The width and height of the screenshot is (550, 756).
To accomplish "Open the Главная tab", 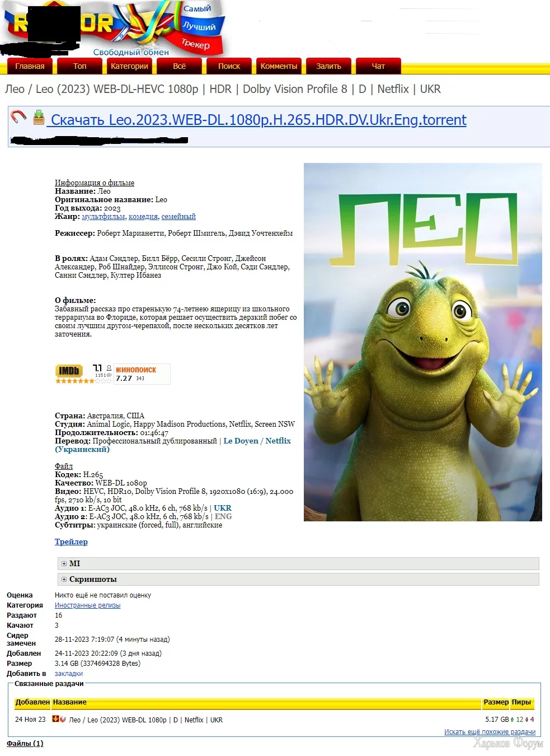I will pyautogui.click(x=30, y=66).
